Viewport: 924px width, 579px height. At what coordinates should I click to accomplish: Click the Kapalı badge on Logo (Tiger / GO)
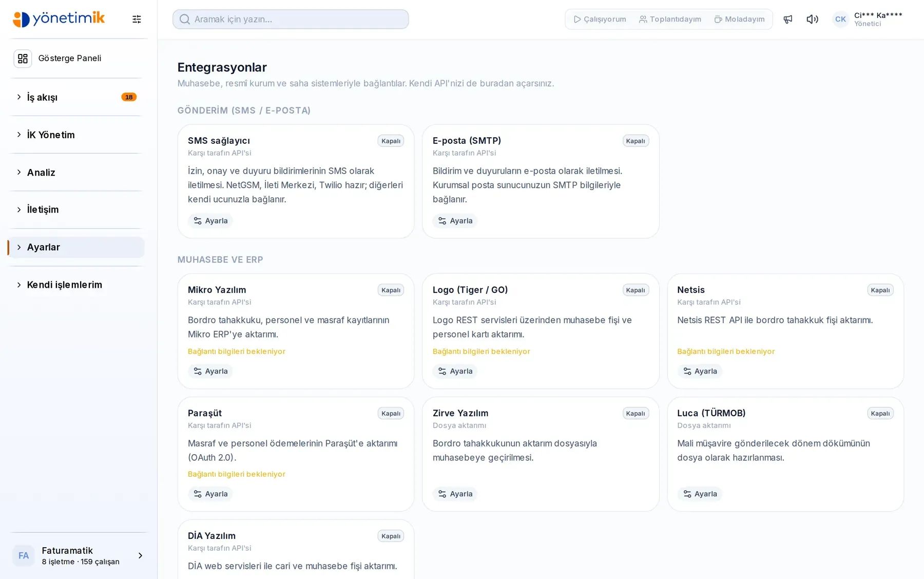(x=636, y=290)
